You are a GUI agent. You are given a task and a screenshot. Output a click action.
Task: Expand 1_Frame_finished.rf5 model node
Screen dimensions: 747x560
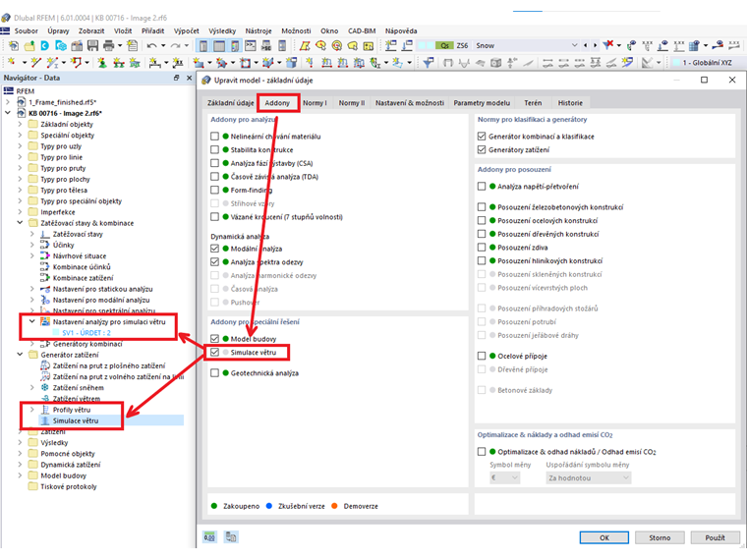click(x=8, y=102)
